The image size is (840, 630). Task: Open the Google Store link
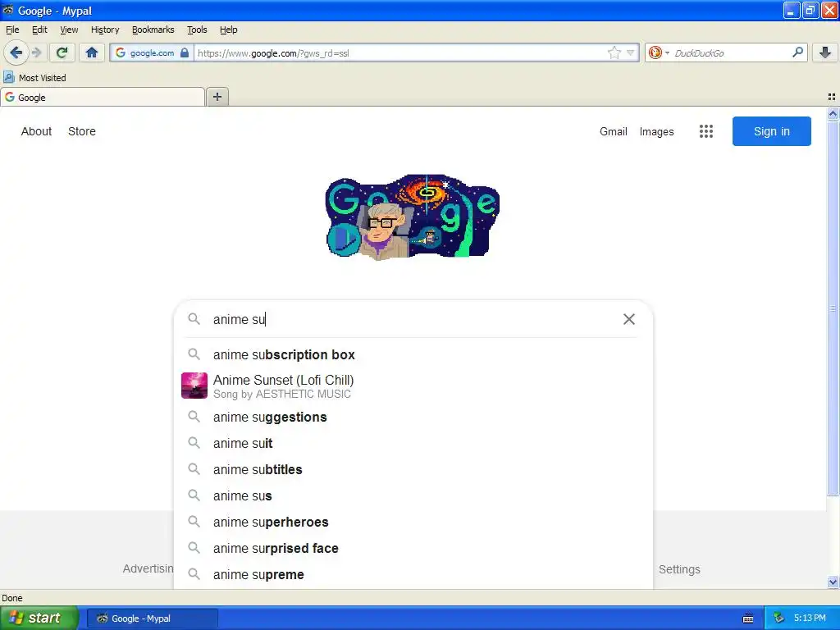pyautogui.click(x=82, y=131)
